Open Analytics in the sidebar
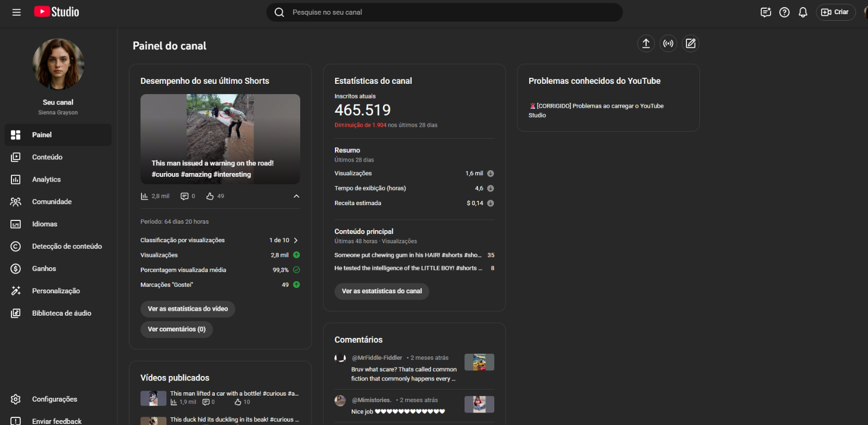The height and width of the screenshot is (425, 868). [46, 180]
